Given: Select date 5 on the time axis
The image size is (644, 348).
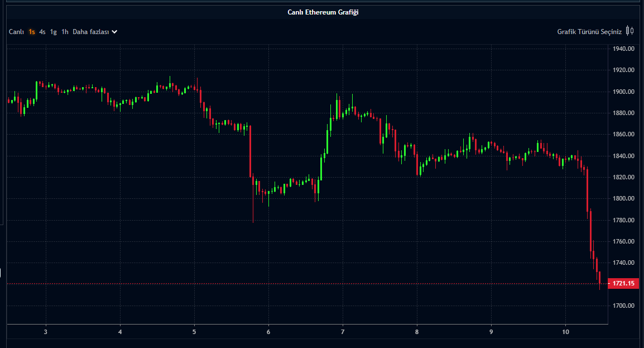Looking at the screenshot, I should pos(194,331).
